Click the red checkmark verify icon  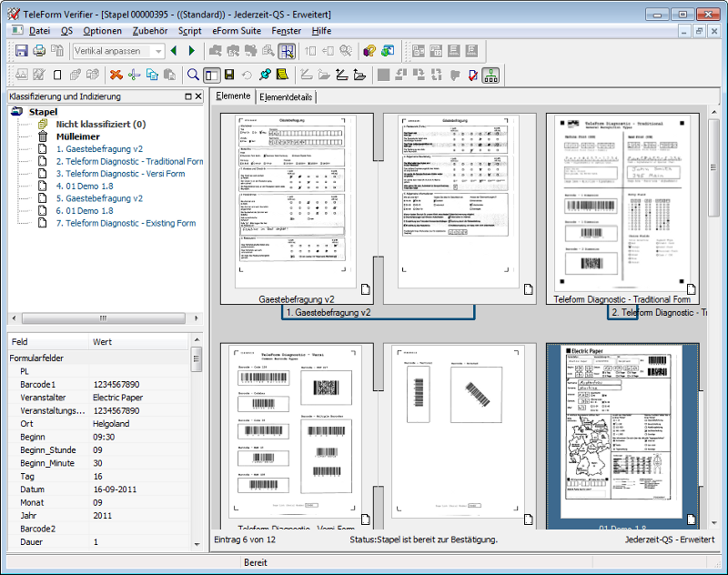coord(472,76)
